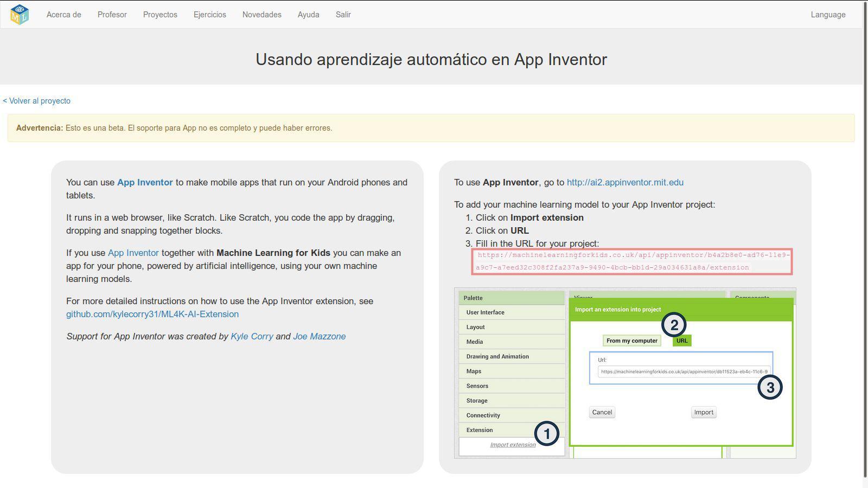Click Salir to log out
The image size is (868, 488).
(x=343, y=15)
